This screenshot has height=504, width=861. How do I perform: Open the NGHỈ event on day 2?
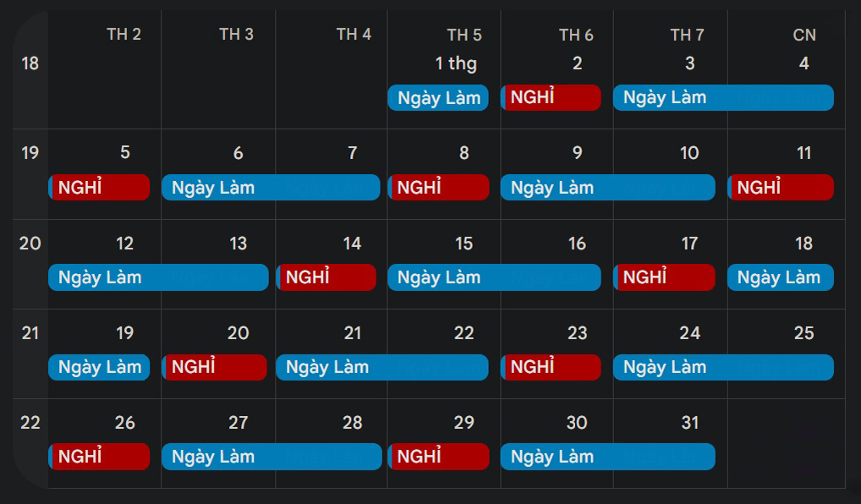[551, 98]
